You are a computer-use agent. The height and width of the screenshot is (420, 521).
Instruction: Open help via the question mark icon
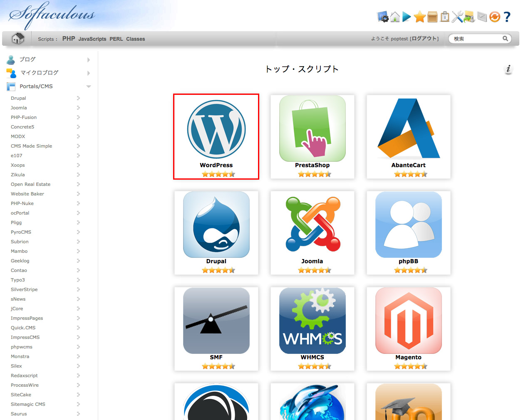pyautogui.click(x=507, y=17)
